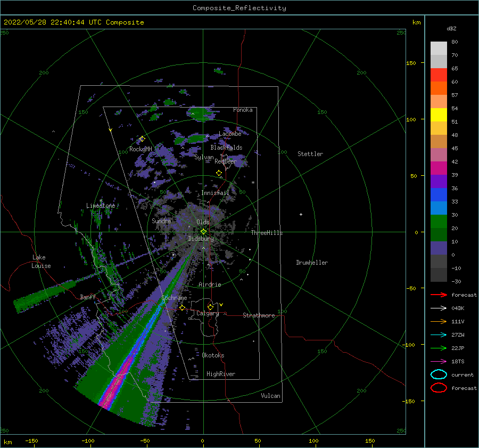Viewport: 479px width, 448px height.
Task: Click the Olds city label
Action: [203, 222]
